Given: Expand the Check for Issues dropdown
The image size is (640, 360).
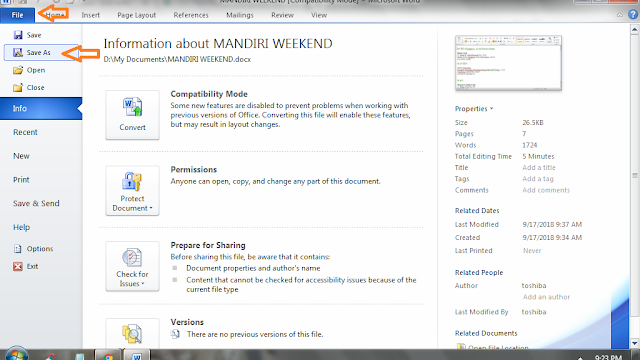Looking at the screenshot, I should click(132, 266).
